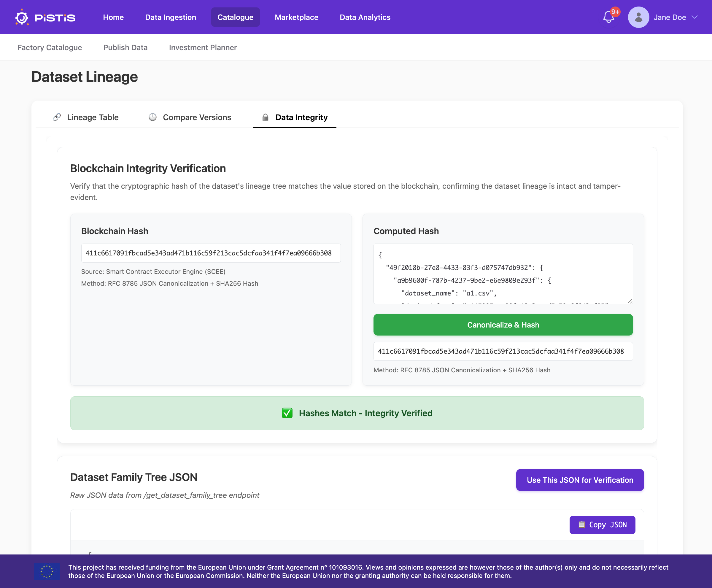The image size is (712, 588).
Task: Click the green checkmark icon in the verified banner
Action: [x=287, y=413]
